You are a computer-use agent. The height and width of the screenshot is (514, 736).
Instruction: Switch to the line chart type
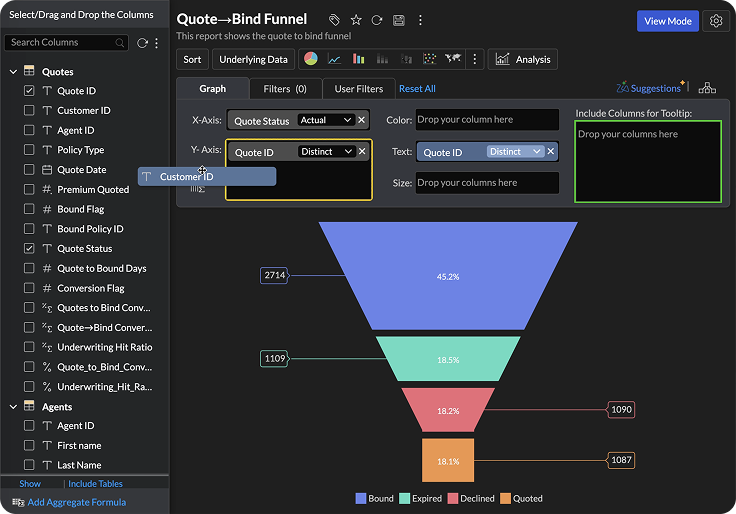(334, 59)
